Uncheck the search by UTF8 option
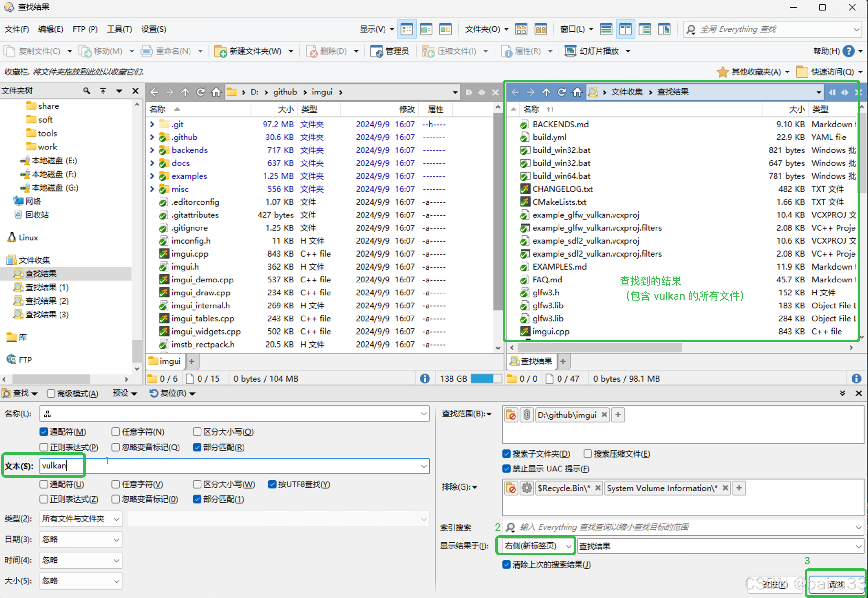 272,484
